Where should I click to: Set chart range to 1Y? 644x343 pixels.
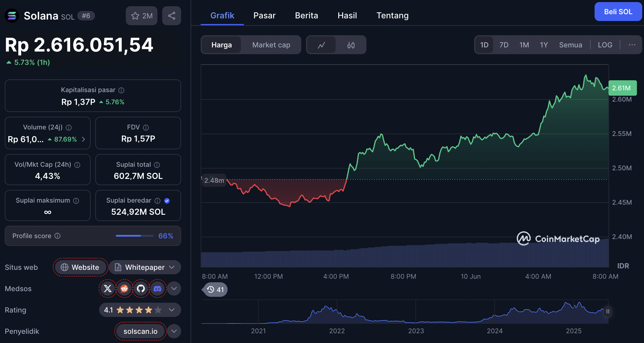click(x=544, y=45)
